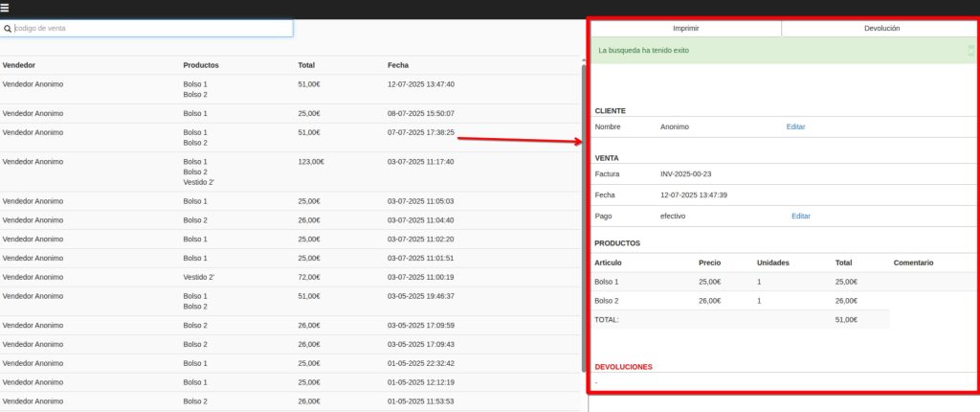Image resolution: width=980 pixels, height=412 pixels.
Task: Open the 123,00€ sale with Vestido 2'
Action: [287, 172]
